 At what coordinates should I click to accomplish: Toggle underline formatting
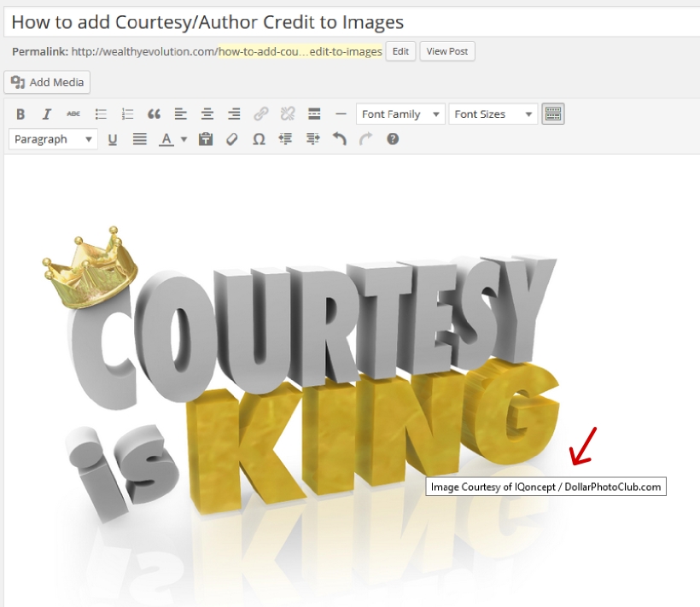coord(113,138)
